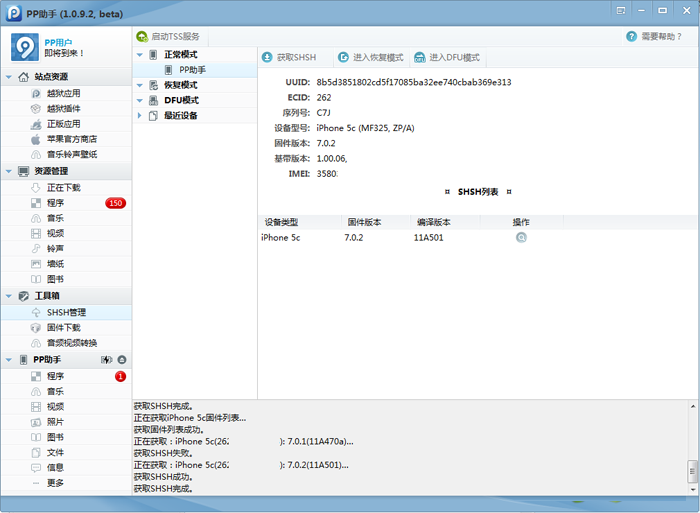Click the UUID value 8b5d3851802cd5f...
Screen dimensions: 700x513
[x=414, y=82]
